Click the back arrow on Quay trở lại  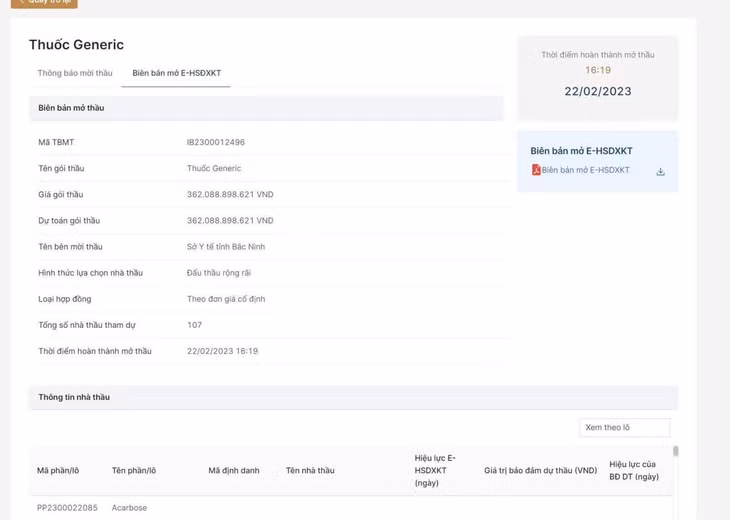[x=20, y=1]
